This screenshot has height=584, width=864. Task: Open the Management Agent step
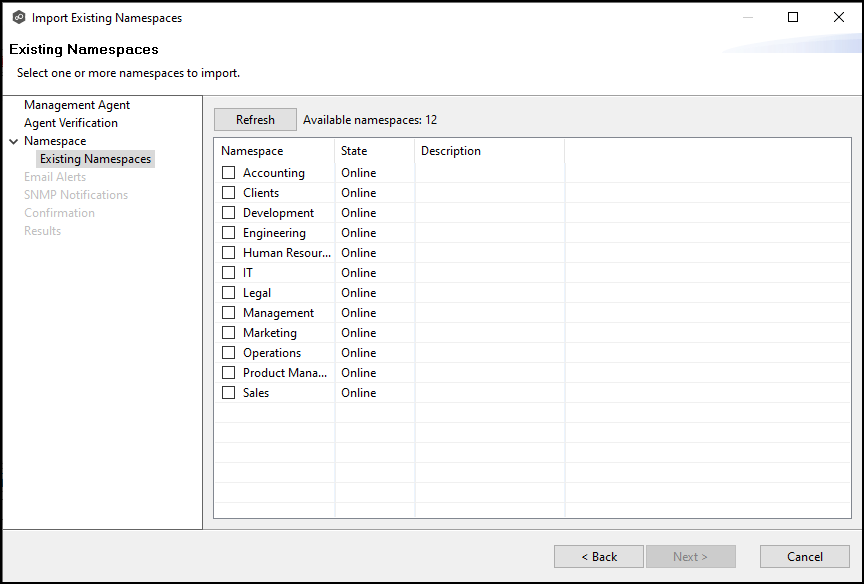click(77, 105)
